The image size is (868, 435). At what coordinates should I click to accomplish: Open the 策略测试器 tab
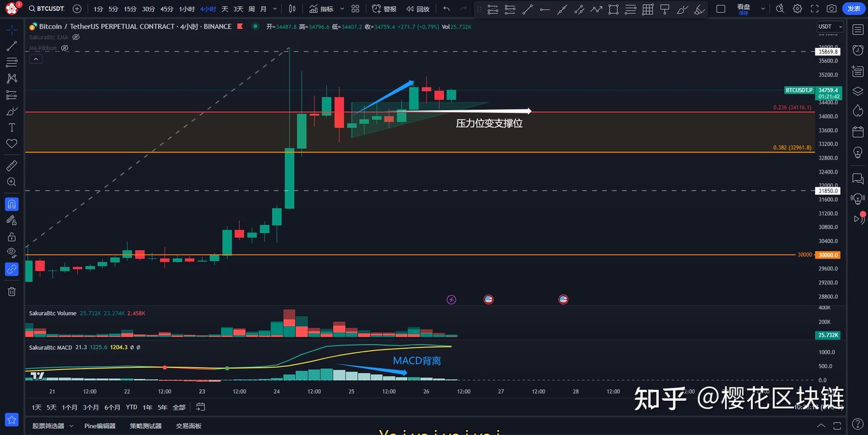tap(145, 426)
